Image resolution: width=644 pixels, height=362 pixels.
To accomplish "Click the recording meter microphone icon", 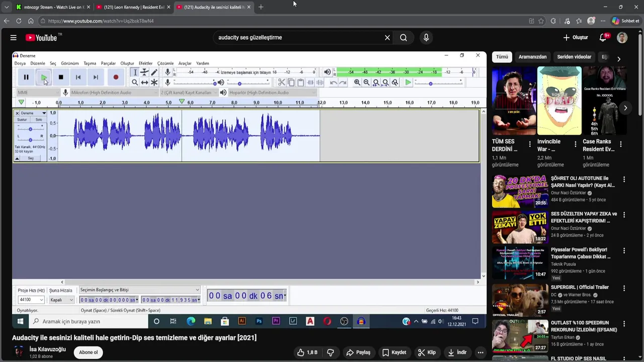I will click(168, 72).
